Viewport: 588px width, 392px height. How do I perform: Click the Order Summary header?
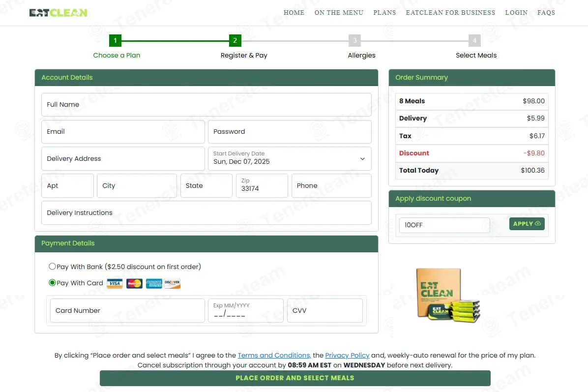pos(472,78)
